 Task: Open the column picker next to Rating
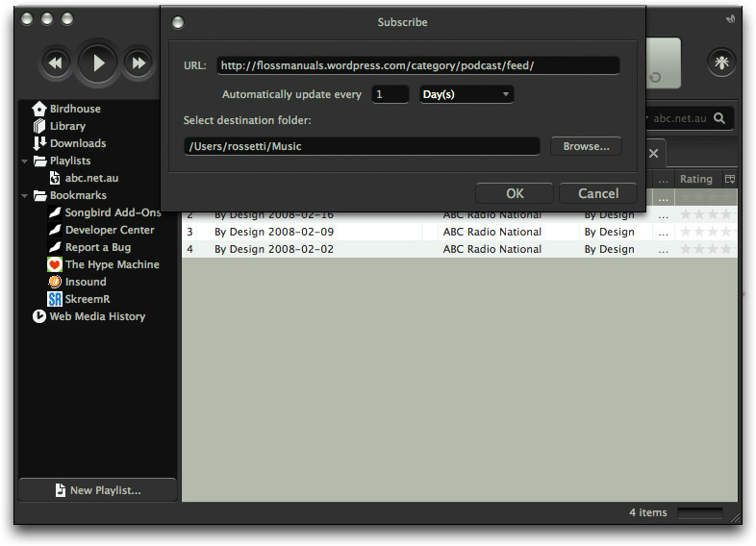coord(730,179)
